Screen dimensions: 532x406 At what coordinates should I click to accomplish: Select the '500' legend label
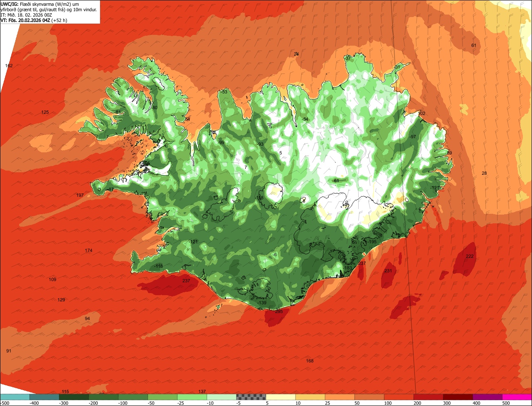click(x=505, y=403)
